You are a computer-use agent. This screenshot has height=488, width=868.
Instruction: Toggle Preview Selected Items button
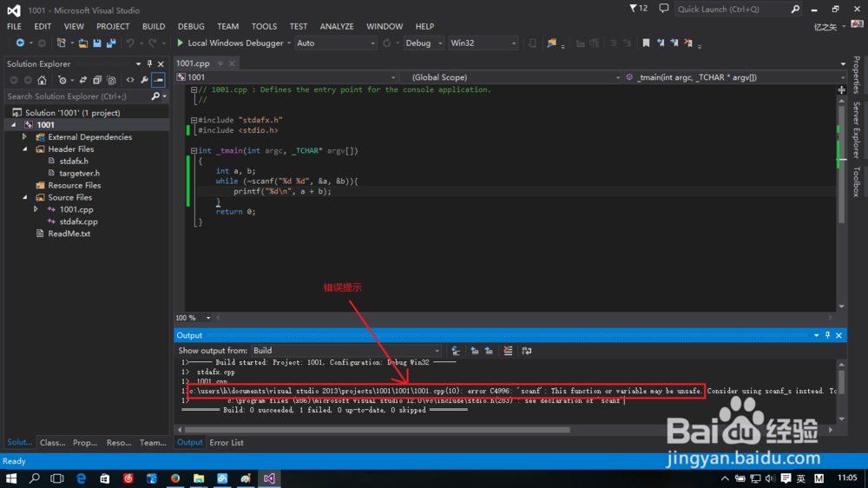click(158, 80)
